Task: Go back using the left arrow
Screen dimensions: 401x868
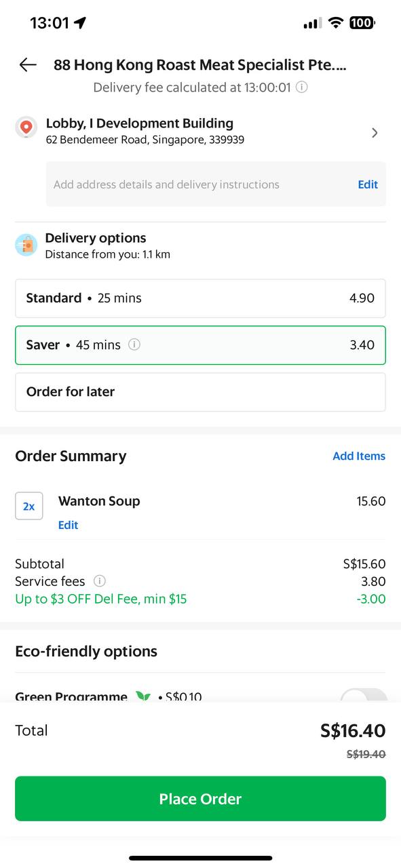Action: 28,64
